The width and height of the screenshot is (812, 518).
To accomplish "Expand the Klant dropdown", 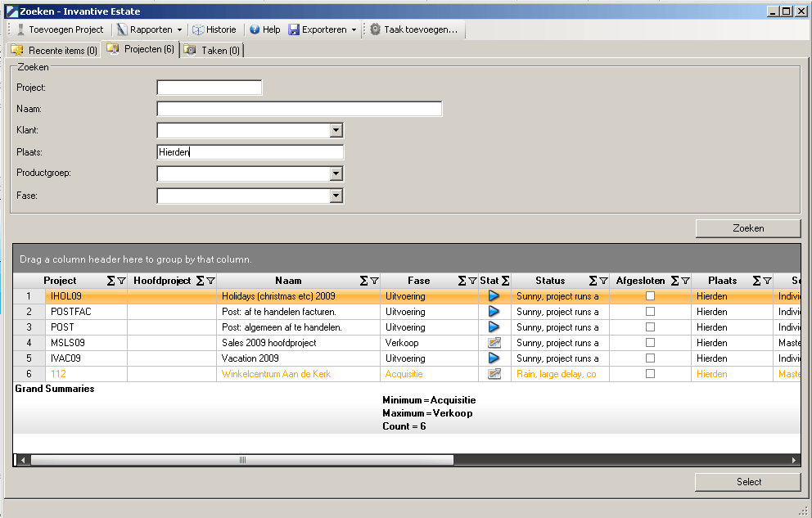I will (x=336, y=130).
